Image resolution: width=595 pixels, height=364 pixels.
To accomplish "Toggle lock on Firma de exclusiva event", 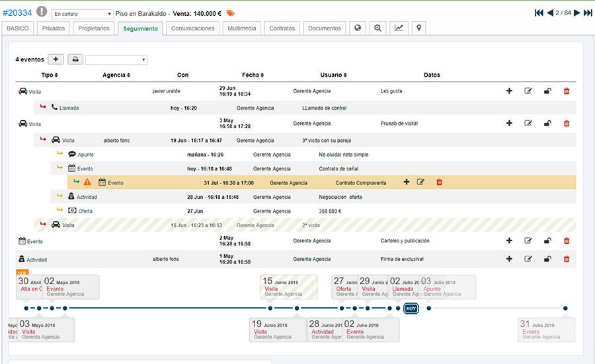I will coord(547,258).
